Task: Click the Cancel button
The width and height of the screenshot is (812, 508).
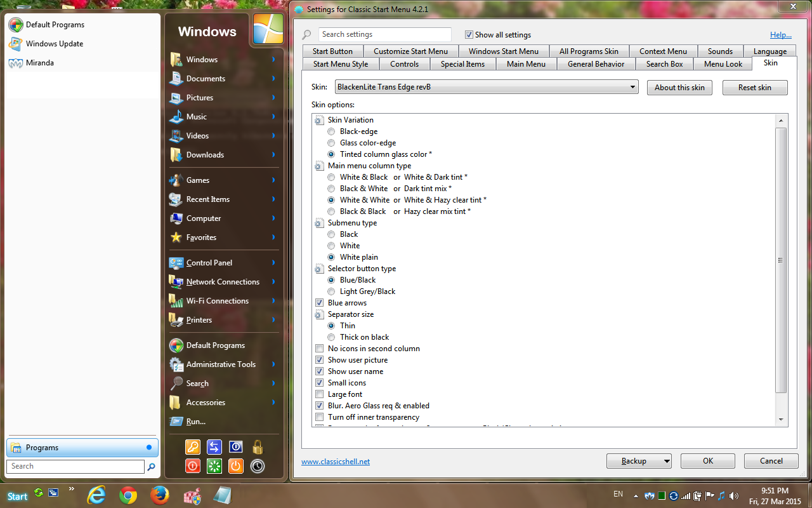Action: tap(771, 461)
